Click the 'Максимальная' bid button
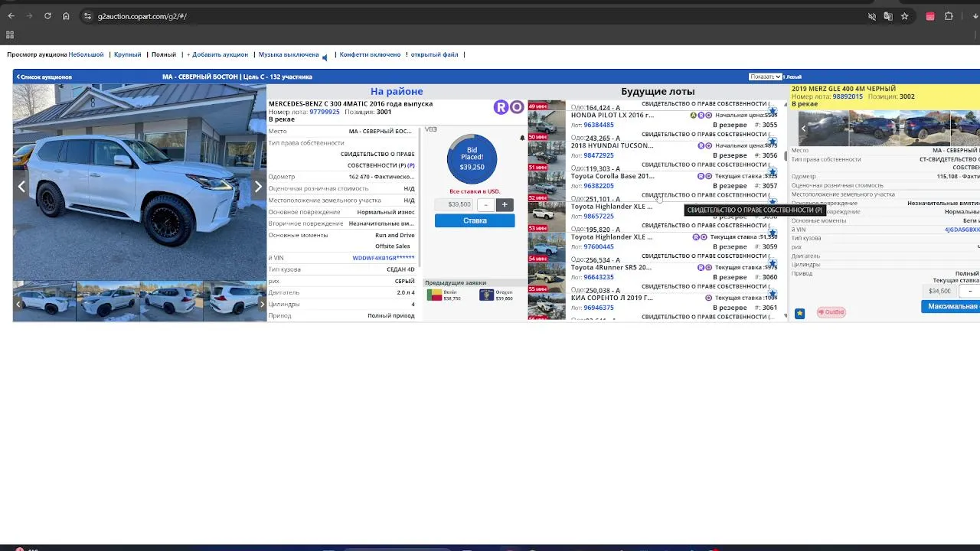Viewport: 980px width, 551px height. [950, 306]
